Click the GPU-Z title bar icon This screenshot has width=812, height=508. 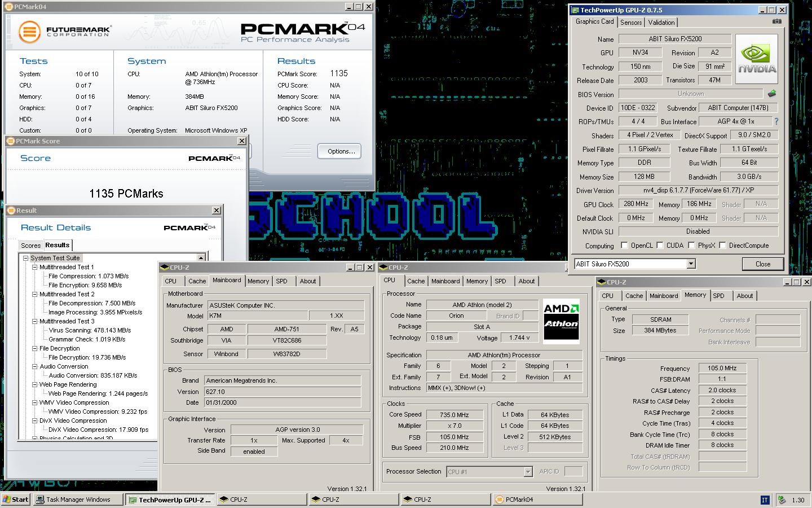[575, 10]
